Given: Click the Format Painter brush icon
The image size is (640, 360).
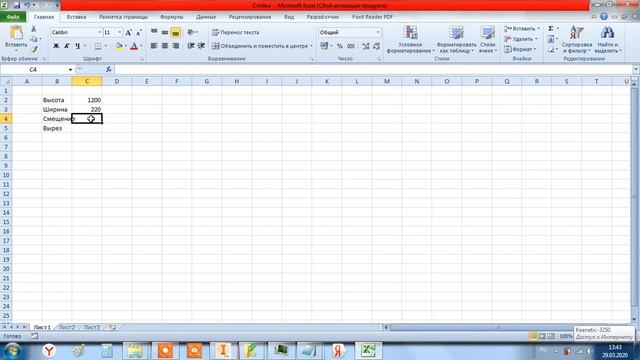Looking at the screenshot, I should [34, 49].
